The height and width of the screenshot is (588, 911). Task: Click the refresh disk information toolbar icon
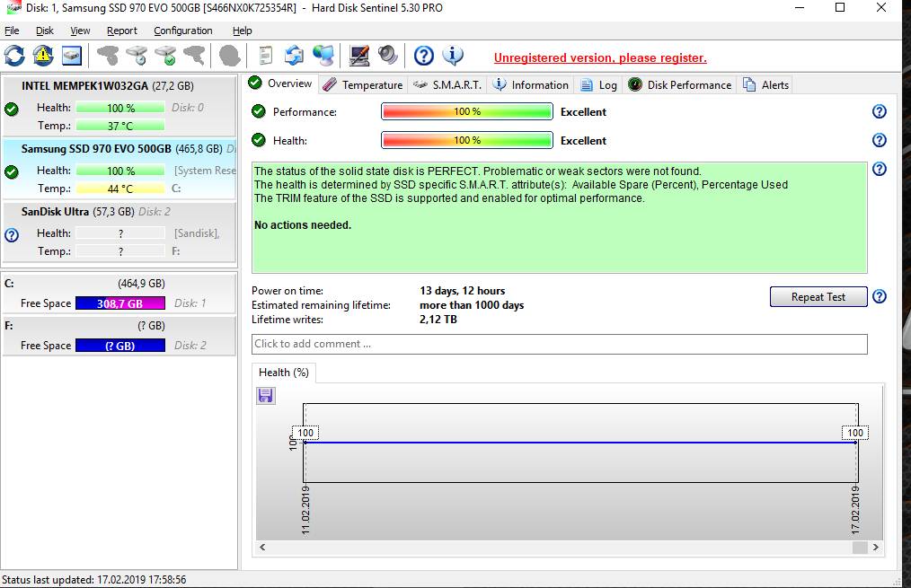tap(14, 56)
